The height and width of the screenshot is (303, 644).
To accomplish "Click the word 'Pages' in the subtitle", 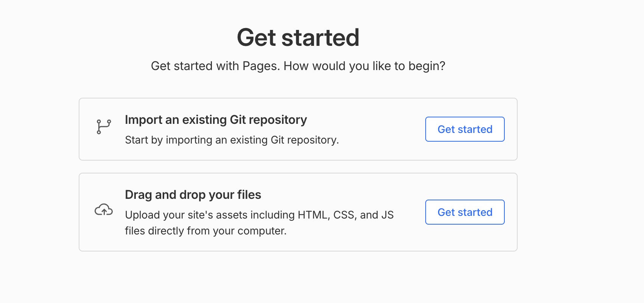I will [261, 66].
